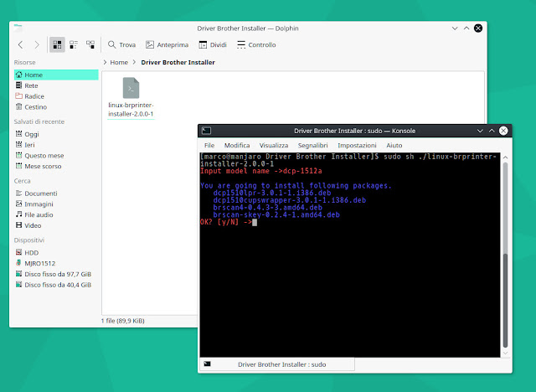Screen dimensions: 536x392
Task: Open Konsole Impostazioni menu
Action: 357,145
